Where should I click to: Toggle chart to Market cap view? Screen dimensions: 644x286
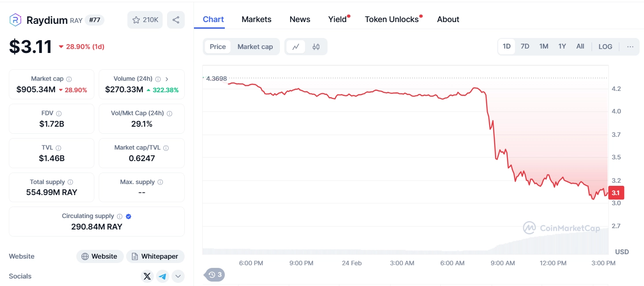click(x=255, y=47)
